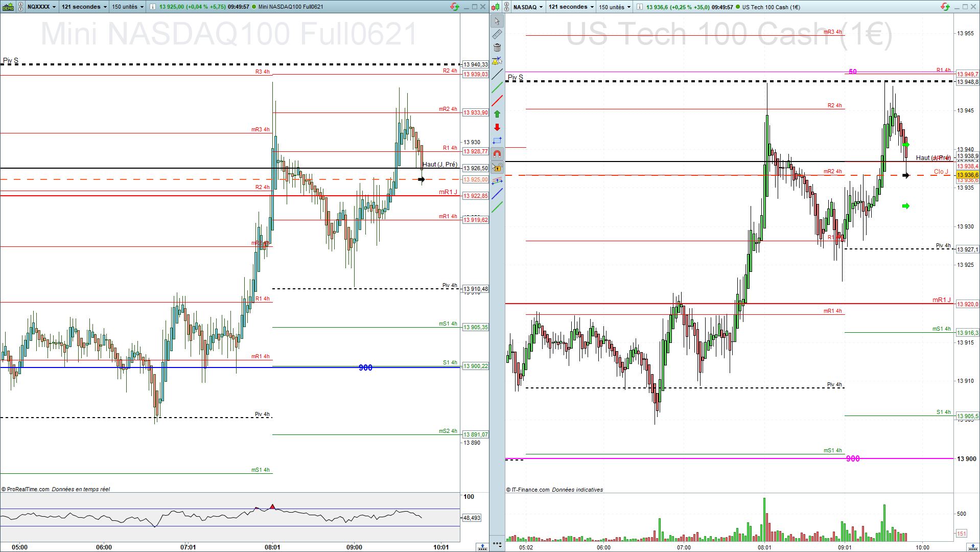
Task: Click the 08:01 time label on left chart axis
Action: click(x=272, y=547)
